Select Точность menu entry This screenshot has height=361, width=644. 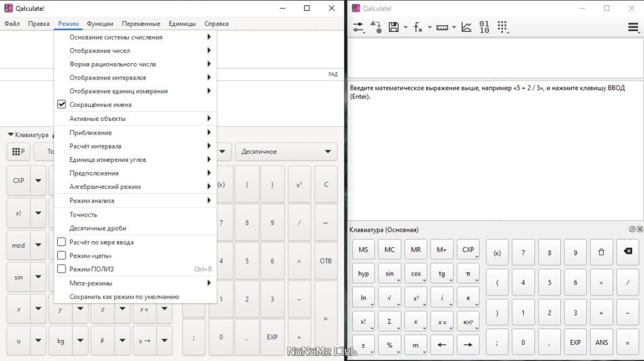[x=135, y=214]
